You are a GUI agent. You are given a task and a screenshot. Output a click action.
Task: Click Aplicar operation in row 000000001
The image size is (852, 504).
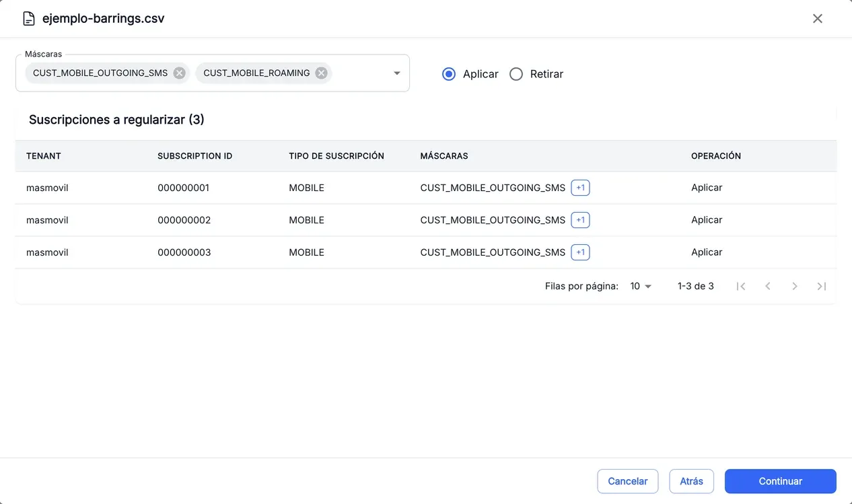pyautogui.click(x=707, y=188)
